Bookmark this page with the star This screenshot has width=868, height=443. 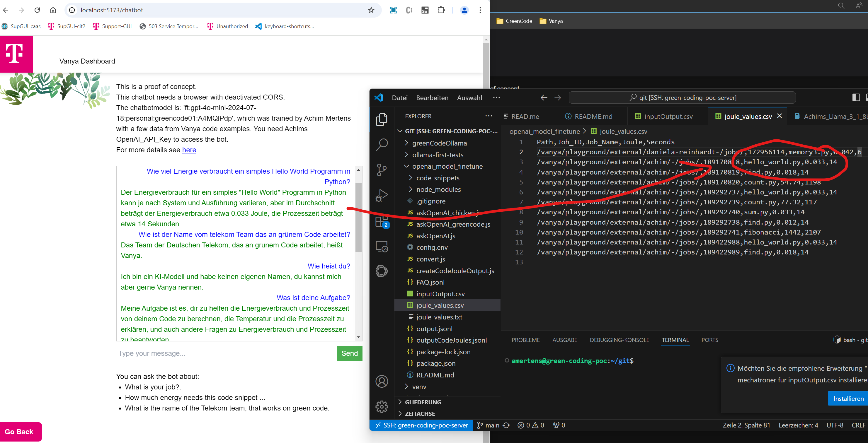coord(371,10)
